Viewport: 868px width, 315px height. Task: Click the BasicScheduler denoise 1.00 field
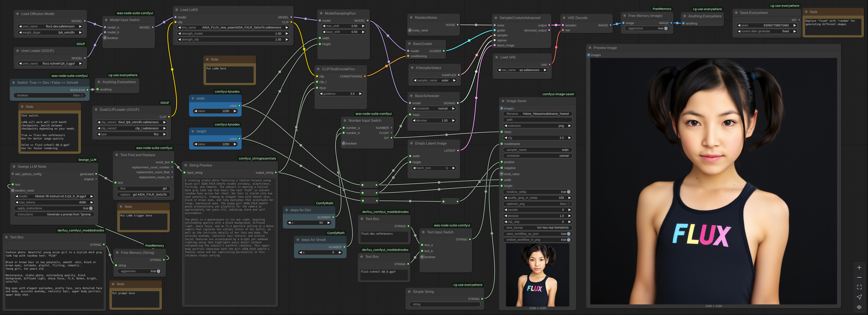[434, 120]
